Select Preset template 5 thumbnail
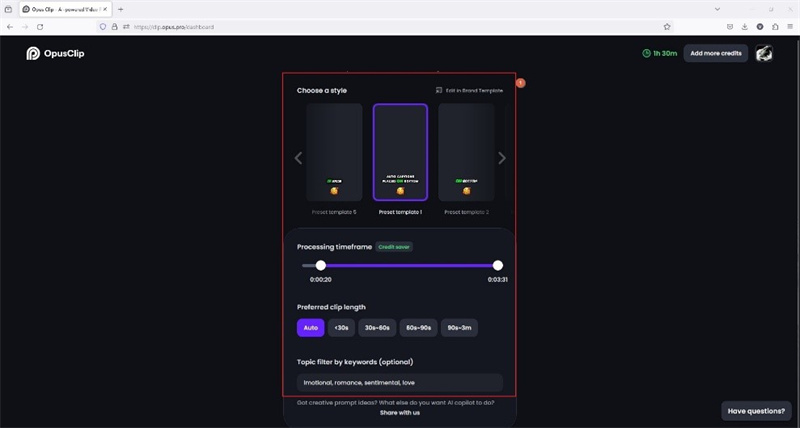Image resolution: width=800 pixels, height=428 pixels. 334,152
